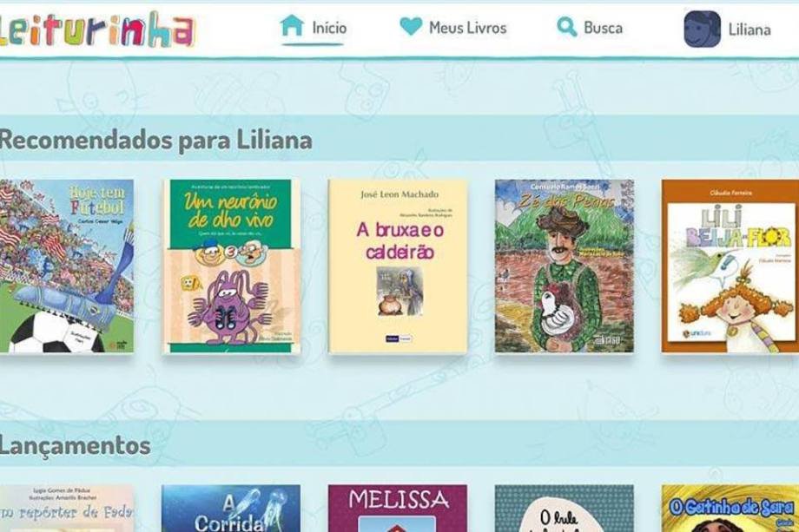Click the Liliana username label
Viewport: 799px width, 532px height.
click(749, 30)
